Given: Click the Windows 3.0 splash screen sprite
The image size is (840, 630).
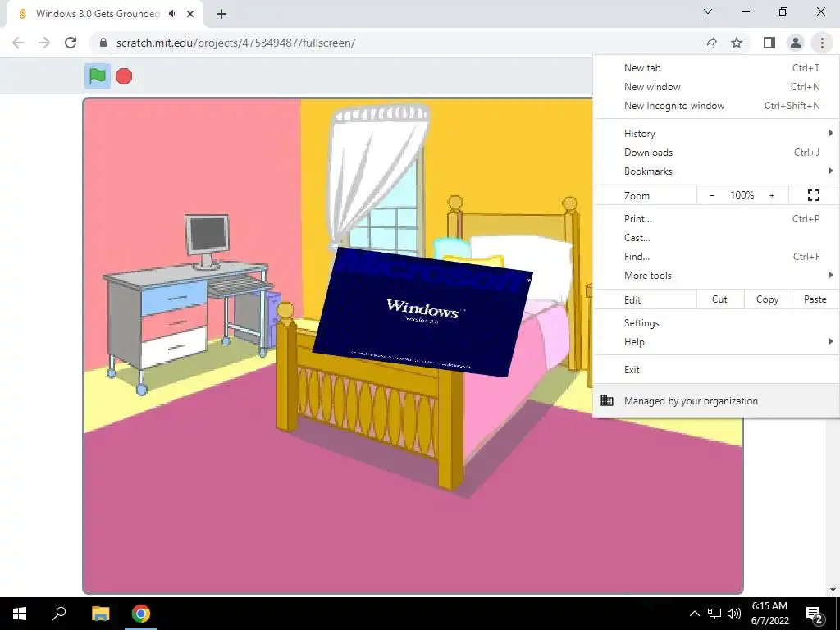Looking at the screenshot, I should (x=422, y=312).
